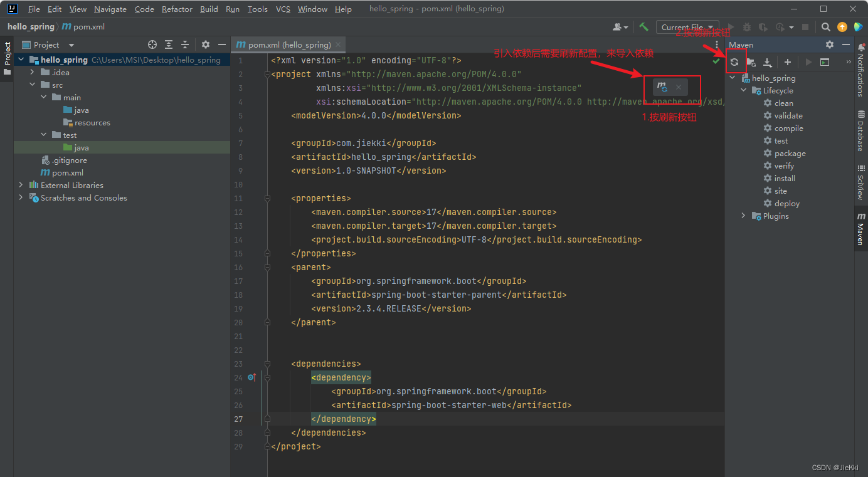The width and height of the screenshot is (868, 477).
Task: Open user account dropdown in toolbar
Action: [x=620, y=27]
